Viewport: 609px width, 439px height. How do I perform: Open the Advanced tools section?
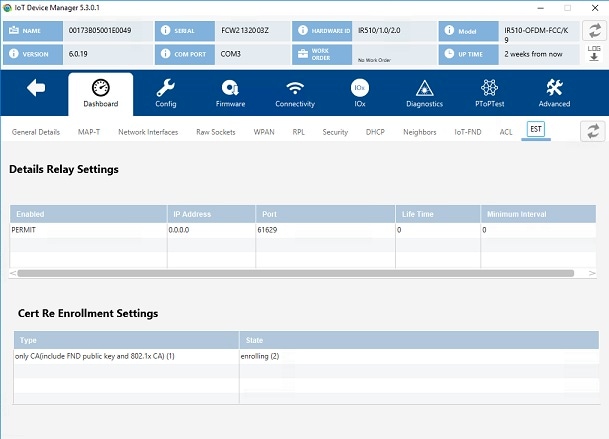coord(554,93)
